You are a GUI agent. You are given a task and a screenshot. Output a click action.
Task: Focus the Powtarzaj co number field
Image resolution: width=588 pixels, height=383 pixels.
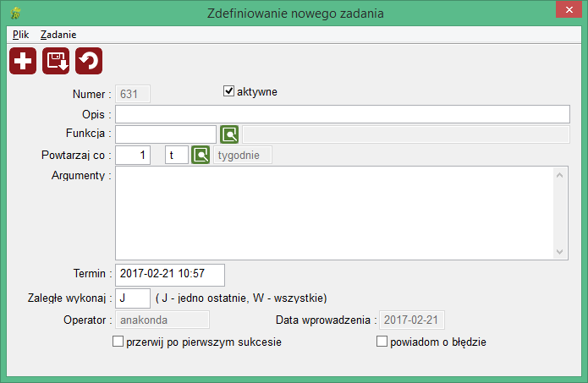click(133, 156)
